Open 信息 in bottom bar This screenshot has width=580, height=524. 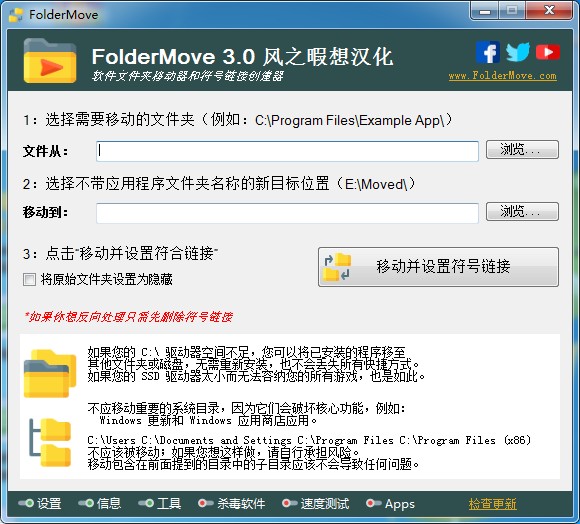100,503
